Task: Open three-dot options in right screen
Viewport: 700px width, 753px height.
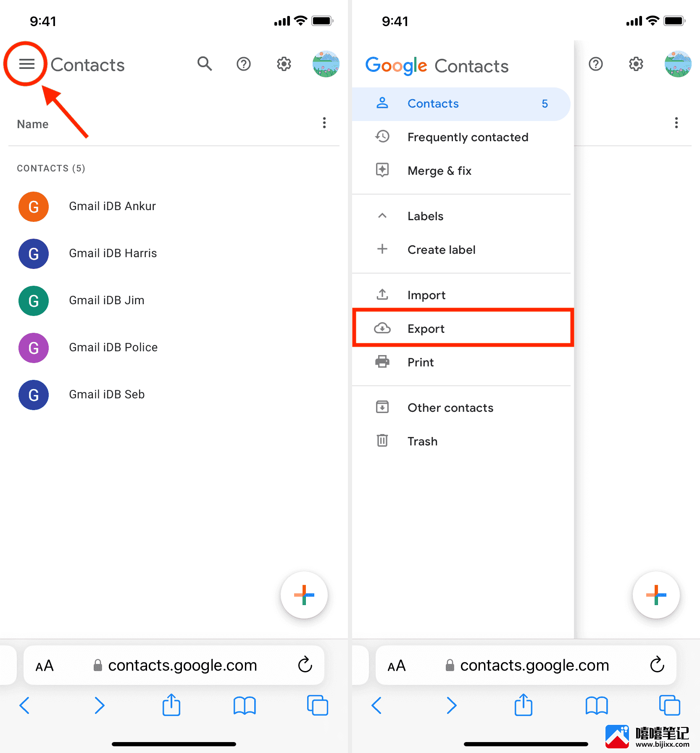Action: click(676, 123)
